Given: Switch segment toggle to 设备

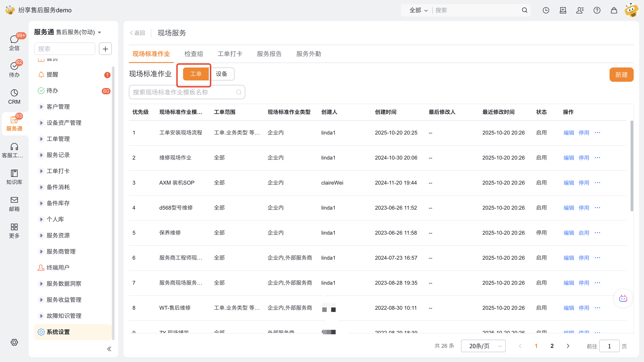Looking at the screenshot, I should click(x=221, y=74).
